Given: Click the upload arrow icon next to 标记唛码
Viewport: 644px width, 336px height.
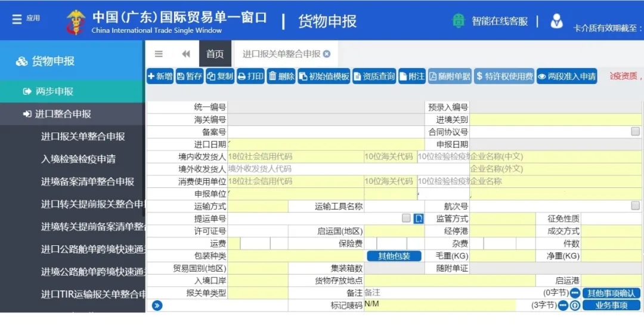Looking at the screenshot, I should [575, 306].
